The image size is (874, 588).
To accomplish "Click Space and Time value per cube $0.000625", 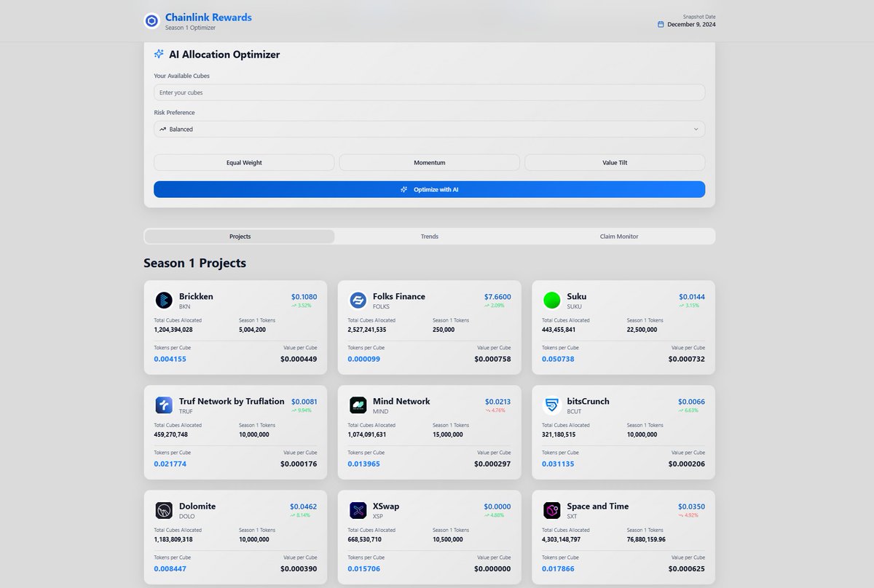I will [687, 568].
